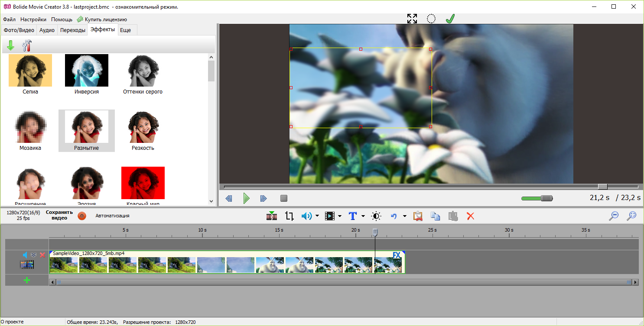Click the orange record button

[x=82, y=216]
